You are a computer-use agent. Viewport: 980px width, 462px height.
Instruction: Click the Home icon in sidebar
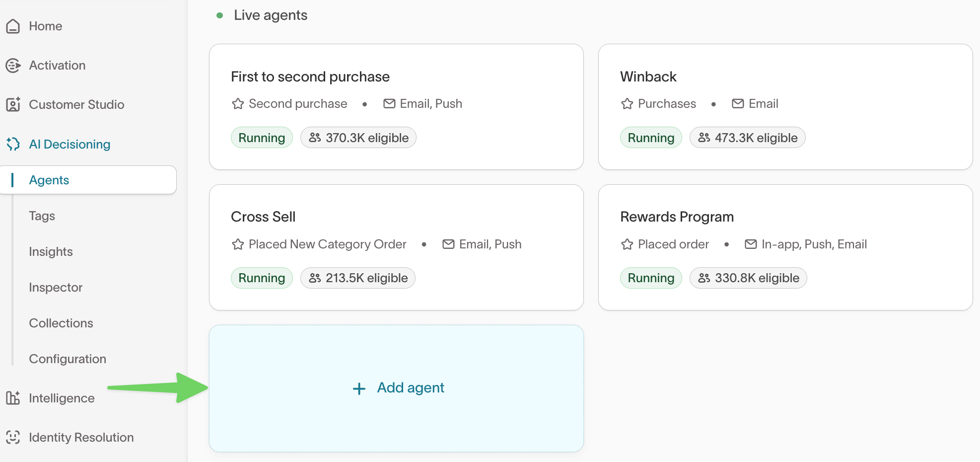point(12,26)
